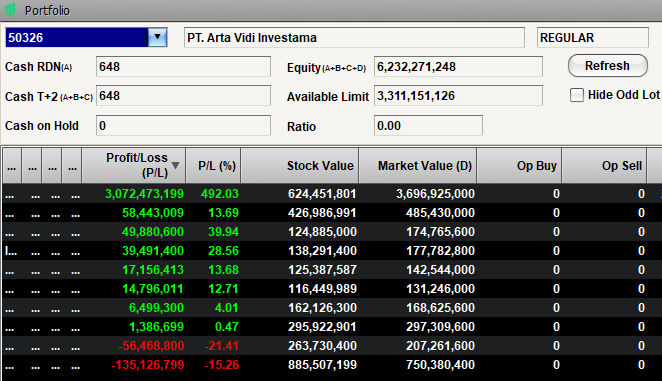
Task: Click the Stock Value column header
Action: [x=300, y=165]
